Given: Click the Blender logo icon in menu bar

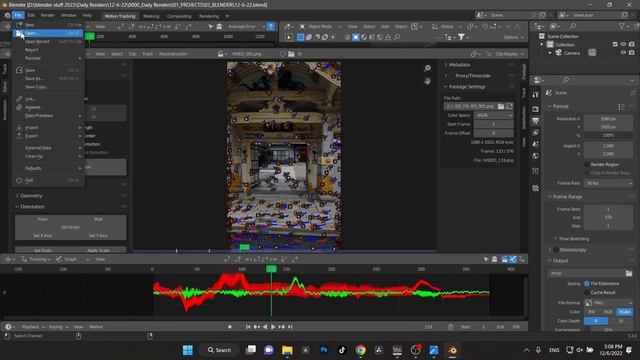Looking at the screenshot, I should coord(7,15).
